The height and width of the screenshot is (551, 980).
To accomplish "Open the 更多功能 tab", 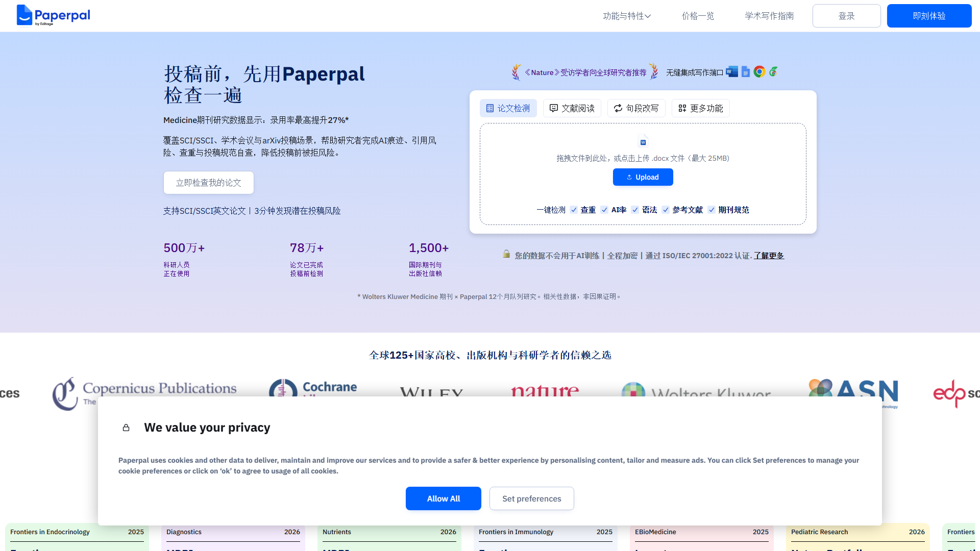I will pos(701,108).
